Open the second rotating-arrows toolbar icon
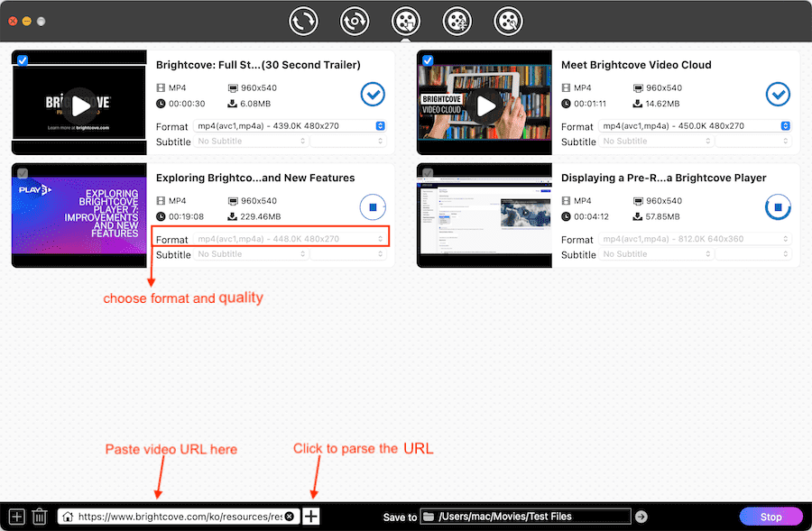The width and height of the screenshot is (812, 531). (x=355, y=22)
